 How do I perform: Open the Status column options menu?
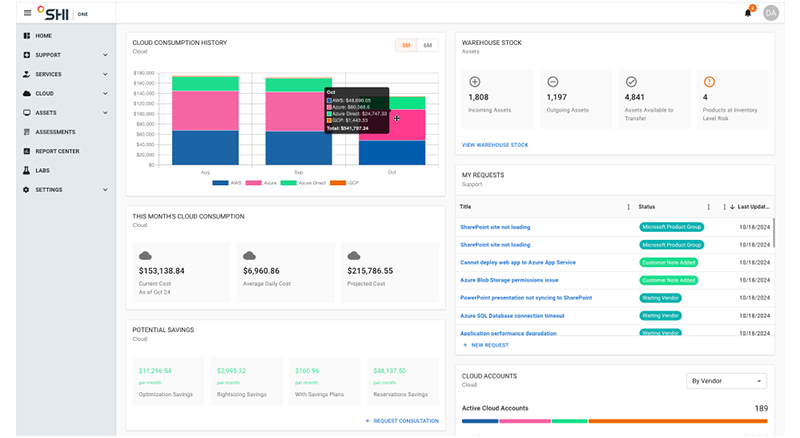pos(708,207)
